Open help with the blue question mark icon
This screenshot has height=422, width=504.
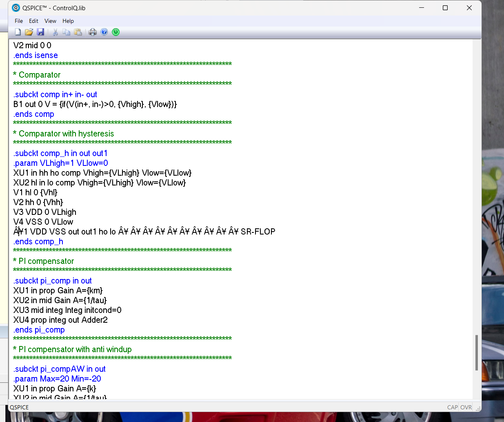click(x=104, y=32)
